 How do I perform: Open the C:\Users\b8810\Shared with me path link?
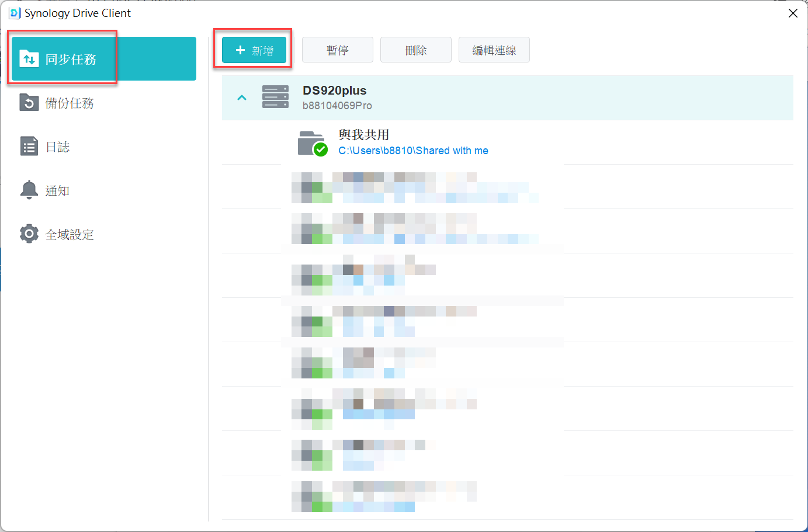click(x=414, y=151)
